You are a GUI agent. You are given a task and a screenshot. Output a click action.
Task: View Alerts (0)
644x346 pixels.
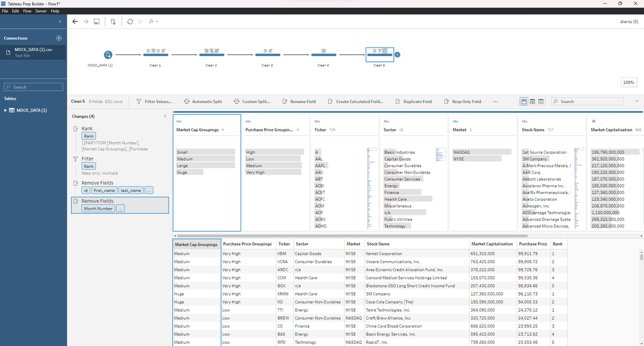(x=628, y=21)
